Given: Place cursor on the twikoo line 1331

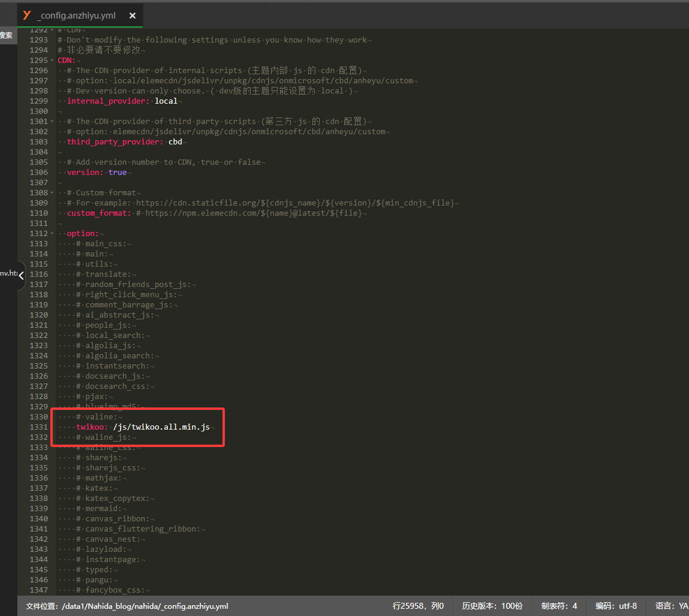Looking at the screenshot, I should (x=161, y=427).
